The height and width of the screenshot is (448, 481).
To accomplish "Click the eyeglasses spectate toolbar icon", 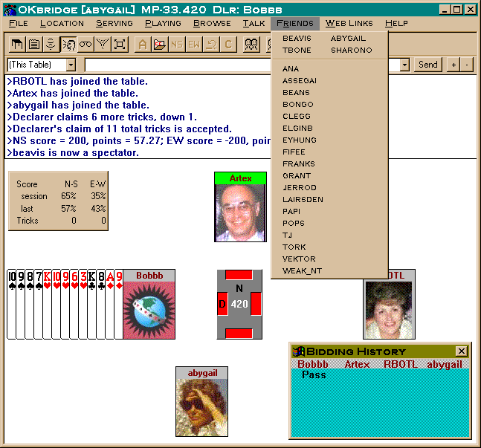I will coord(85,45).
